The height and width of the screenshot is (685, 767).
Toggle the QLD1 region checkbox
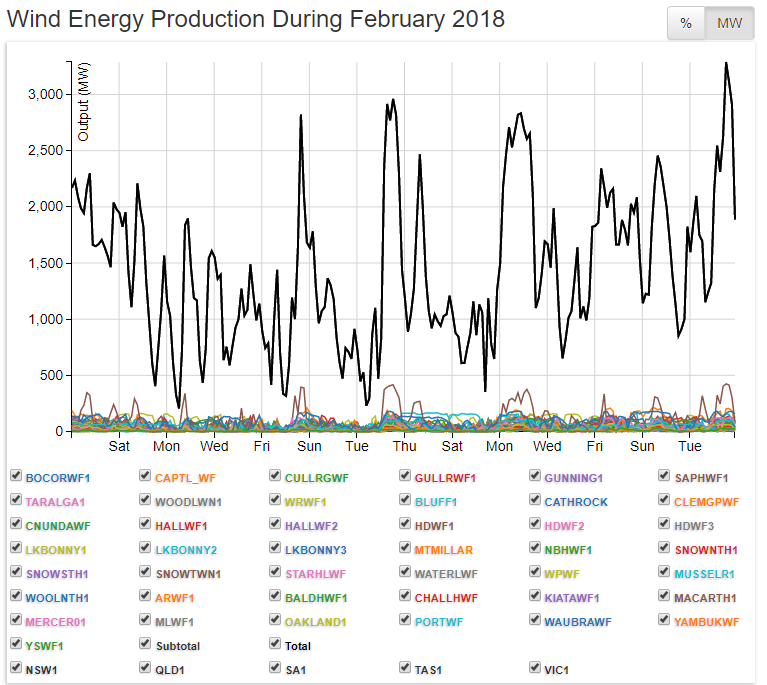pos(145,669)
